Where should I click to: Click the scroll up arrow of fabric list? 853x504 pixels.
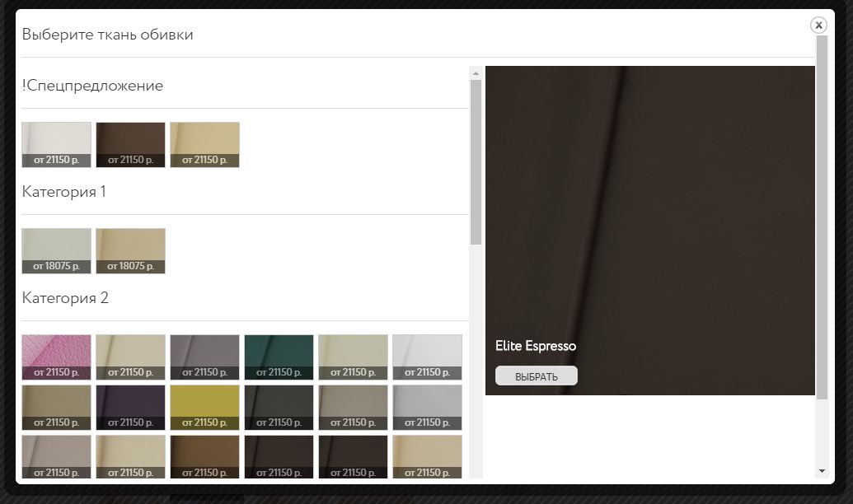476,73
